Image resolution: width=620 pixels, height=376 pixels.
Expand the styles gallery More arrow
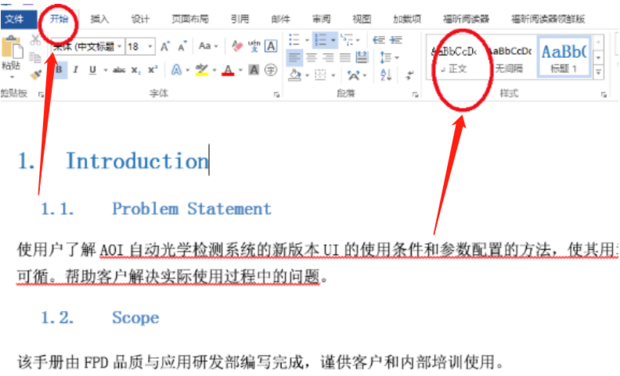coord(599,72)
